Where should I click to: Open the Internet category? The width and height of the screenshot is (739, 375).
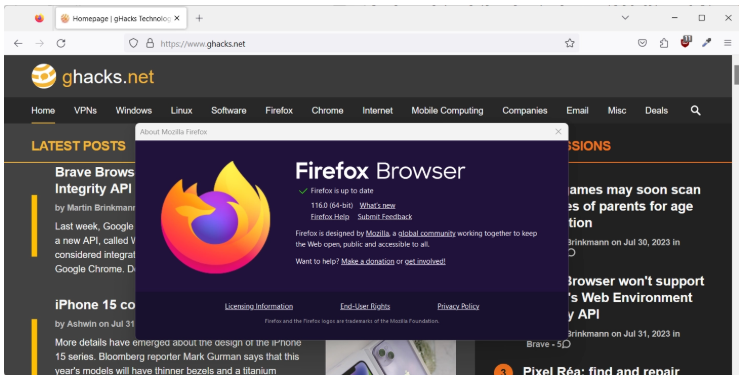pyautogui.click(x=378, y=111)
